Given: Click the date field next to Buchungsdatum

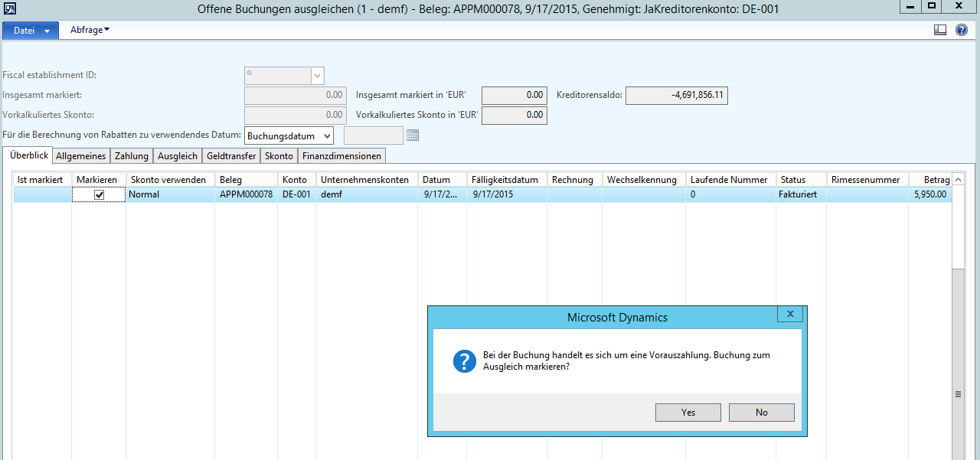Looking at the screenshot, I should 373,135.
